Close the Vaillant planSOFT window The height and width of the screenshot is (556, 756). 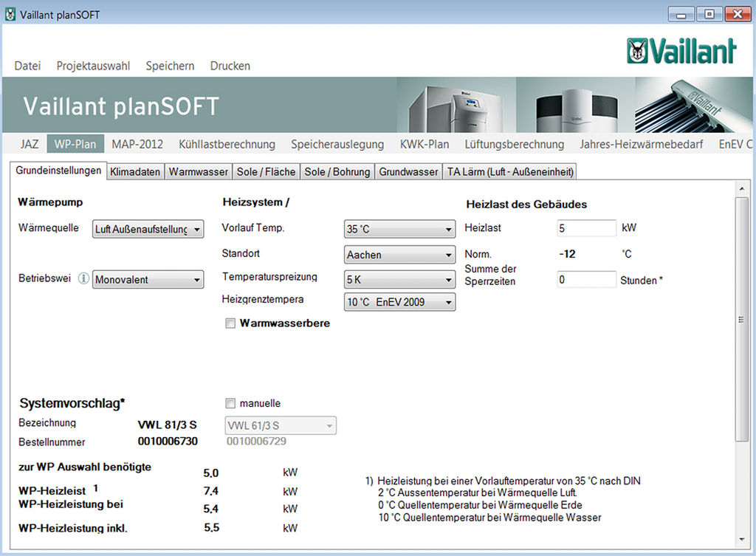738,15
